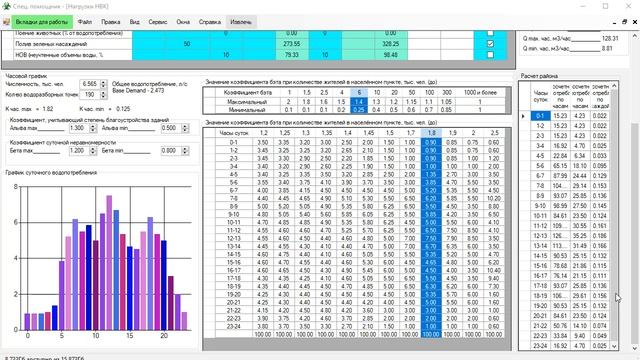Click the small icon left of Вкладки для работы
The height and width of the screenshot is (360, 640).
6,22
